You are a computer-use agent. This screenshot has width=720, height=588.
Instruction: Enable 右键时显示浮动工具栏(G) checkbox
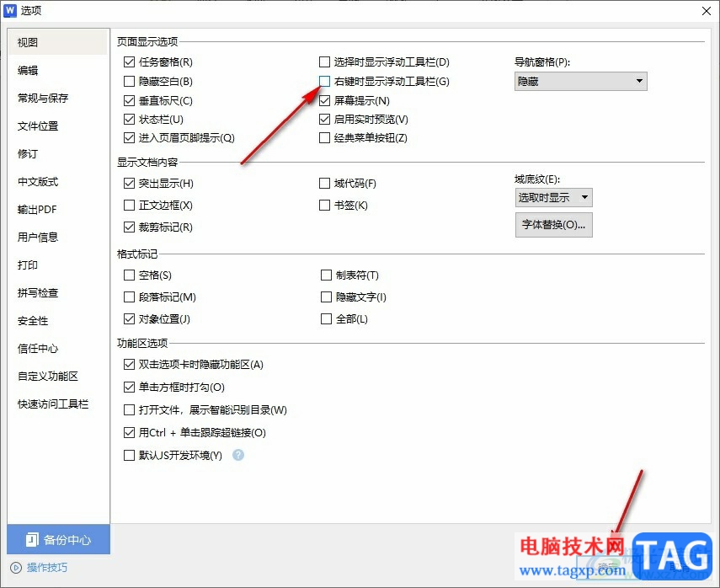pyautogui.click(x=325, y=82)
